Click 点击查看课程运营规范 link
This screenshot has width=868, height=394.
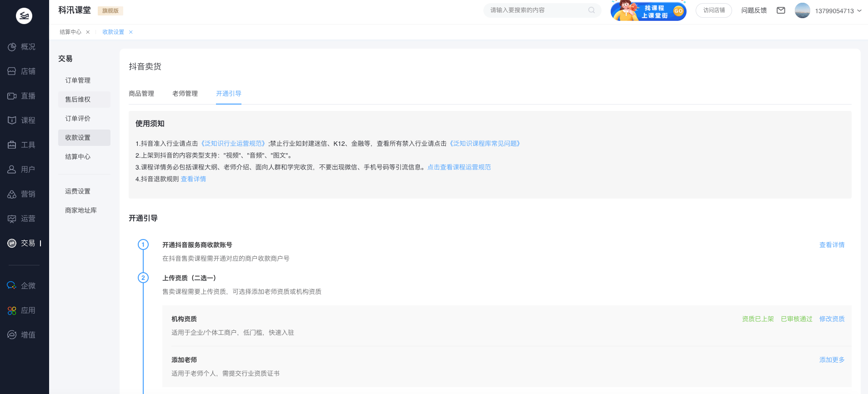tap(459, 167)
